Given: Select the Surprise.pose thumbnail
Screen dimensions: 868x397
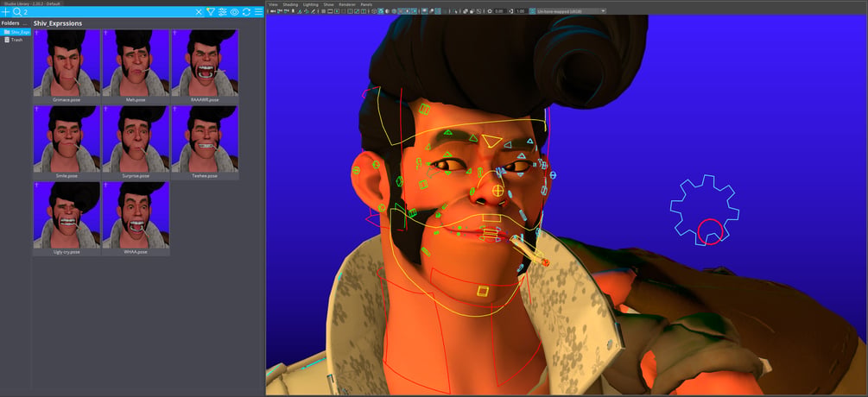Looking at the screenshot, I should [136, 142].
